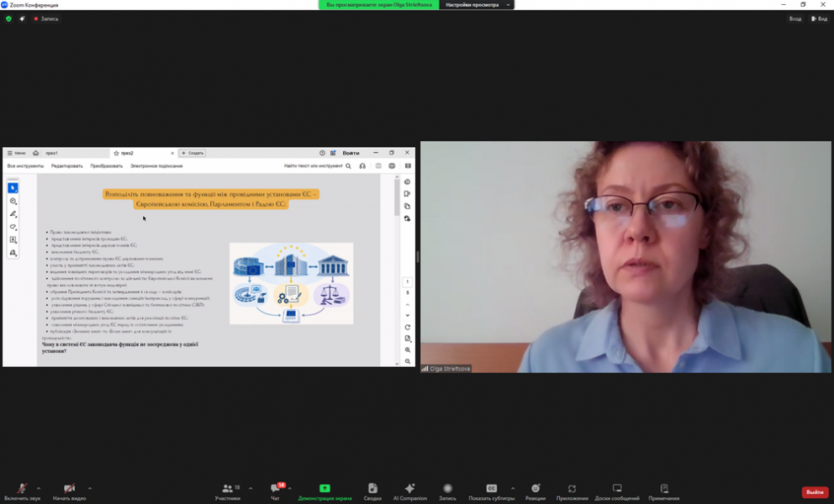Image resolution: width=834 pixels, height=504 pixels.
Task: Open the Сводка summary icon
Action: pyautogui.click(x=372, y=488)
